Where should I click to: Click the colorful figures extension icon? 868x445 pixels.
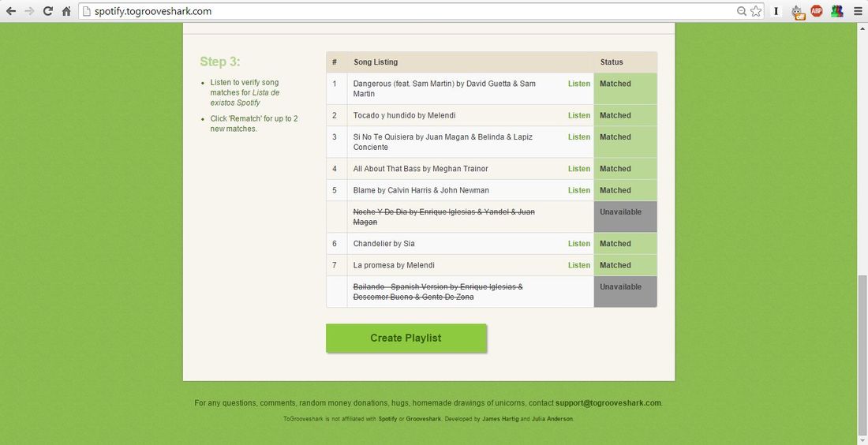[x=837, y=11]
